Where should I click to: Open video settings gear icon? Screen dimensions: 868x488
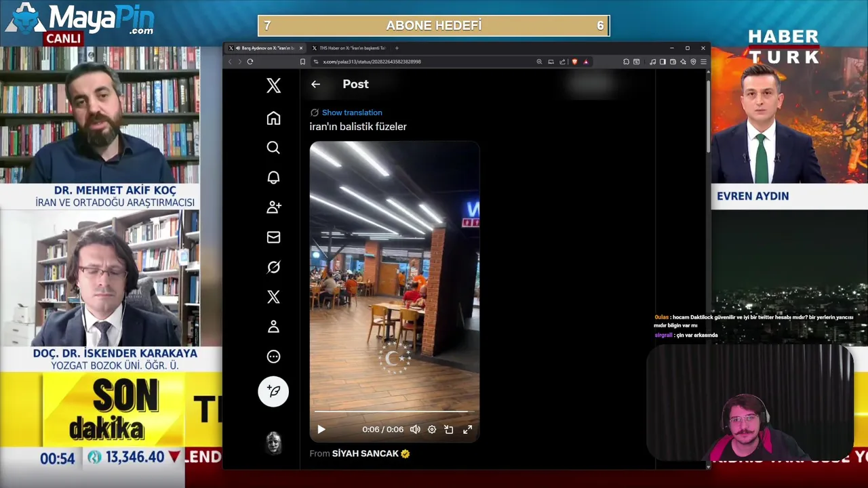coord(432,429)
